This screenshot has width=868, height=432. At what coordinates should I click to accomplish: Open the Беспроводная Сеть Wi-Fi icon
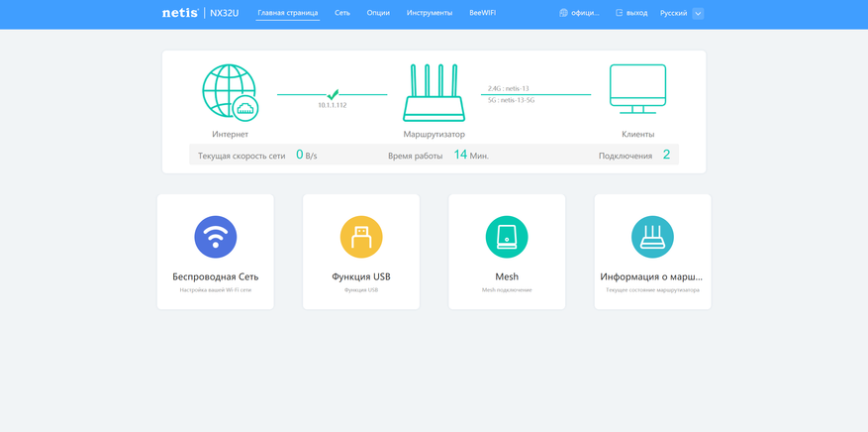216,237
